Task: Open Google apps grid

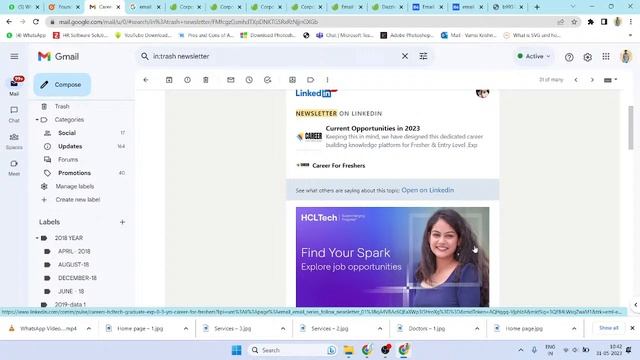Action: click(606, 57)
